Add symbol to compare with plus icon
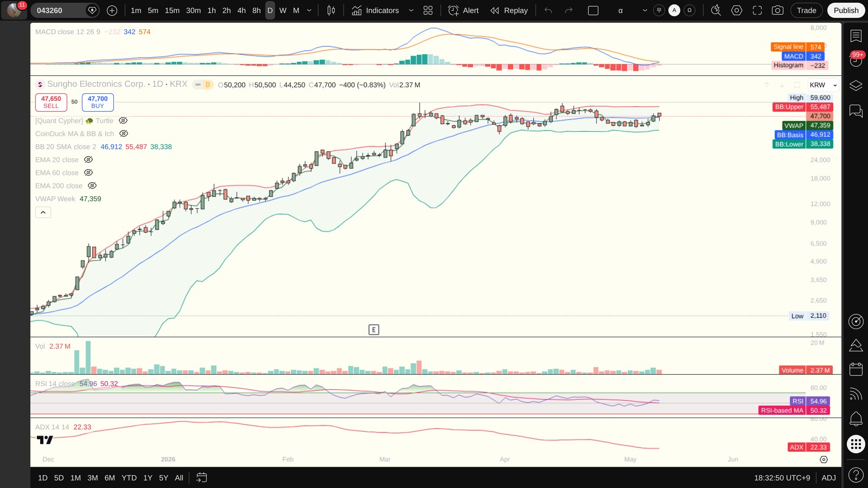This screenshot has width=868, height=488. tap(112, 10)
